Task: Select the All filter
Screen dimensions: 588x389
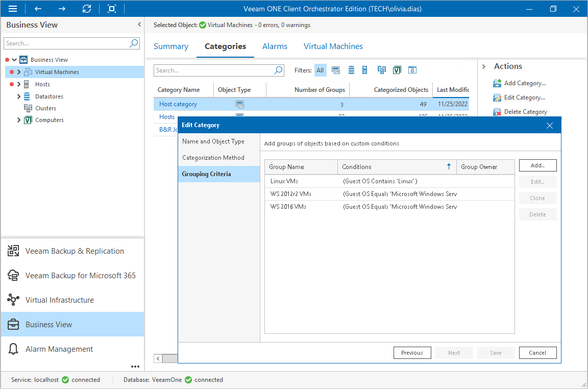Action: (x=320, y=70)
